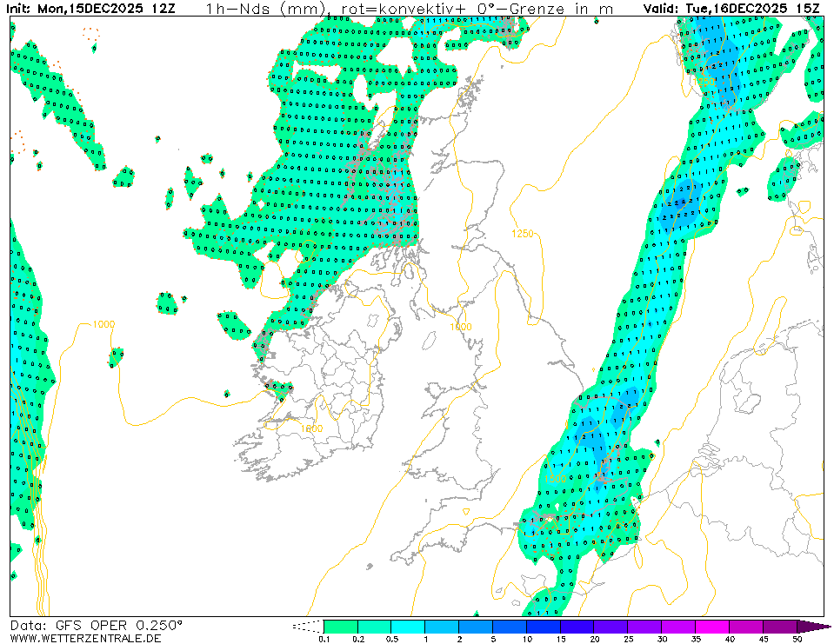Select the 45–50 mm purple legend swatch
834x644 pixels.
[x=780, y=626]
